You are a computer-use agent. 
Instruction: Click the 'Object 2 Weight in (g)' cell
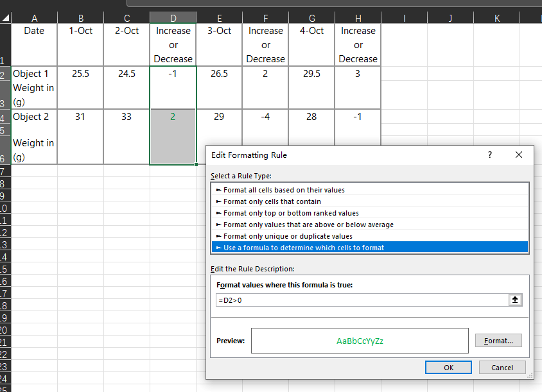click(34, 137)
